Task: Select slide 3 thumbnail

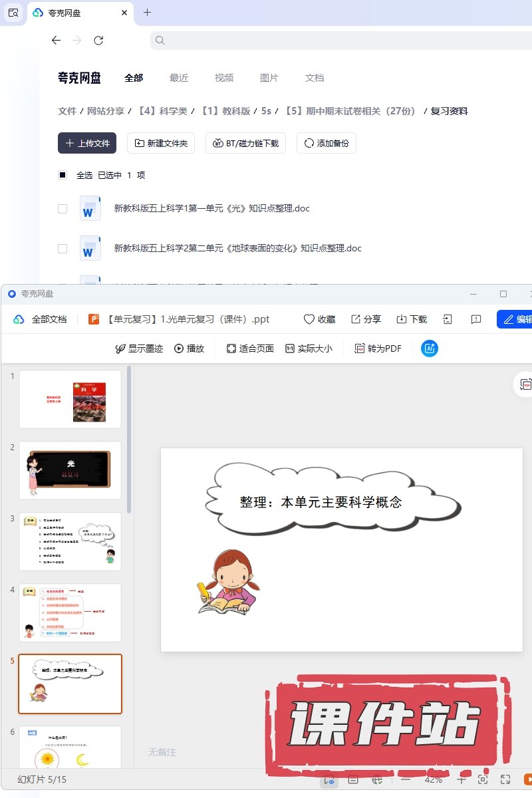Action: pyautogui.click(x=70, y=541)
